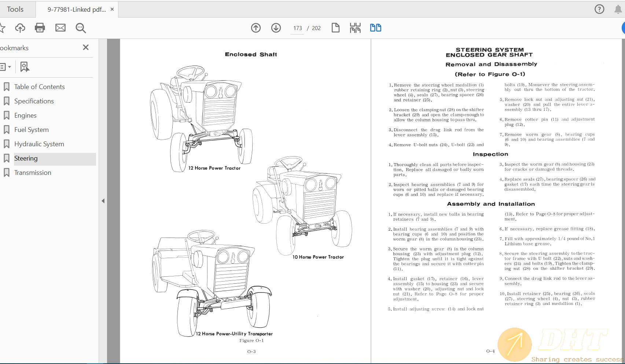Viewport: 625px width, 364px height.
Task: Open the find text magnifier tool
Action: point(81,28)
